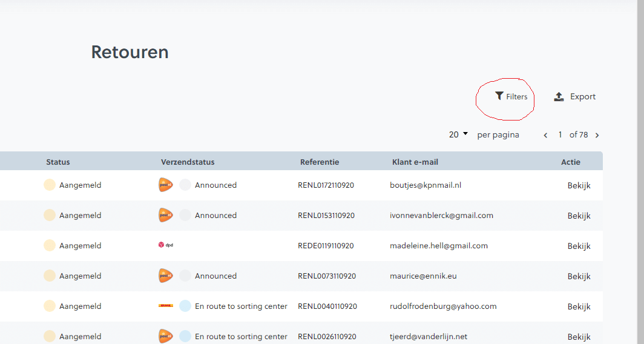This screenshot has height=344, width=644.
Task: Sort by Status column header
Action: coord(58,162)
